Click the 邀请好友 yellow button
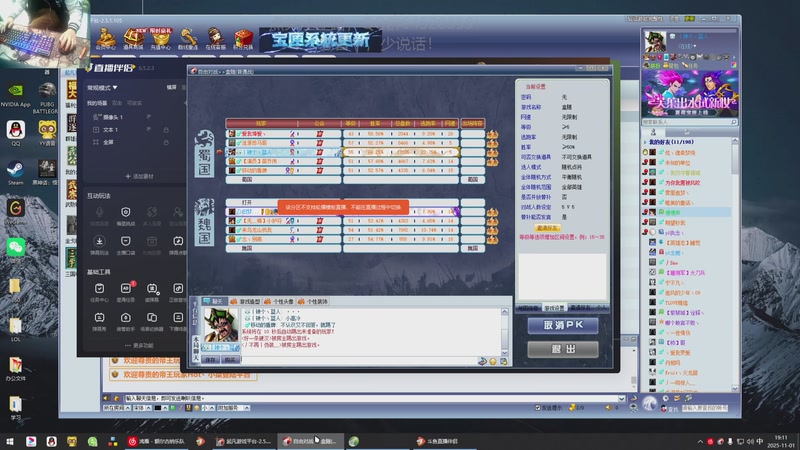 coord(547,228)
